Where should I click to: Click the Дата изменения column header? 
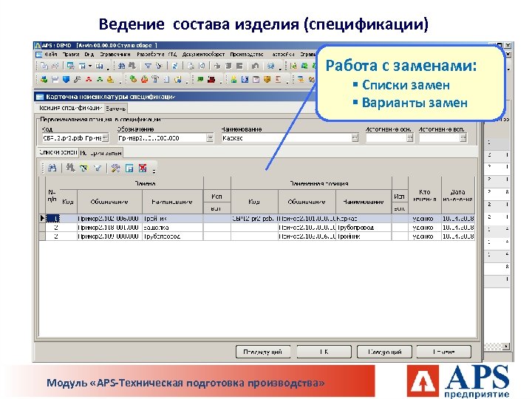[457, 195]
